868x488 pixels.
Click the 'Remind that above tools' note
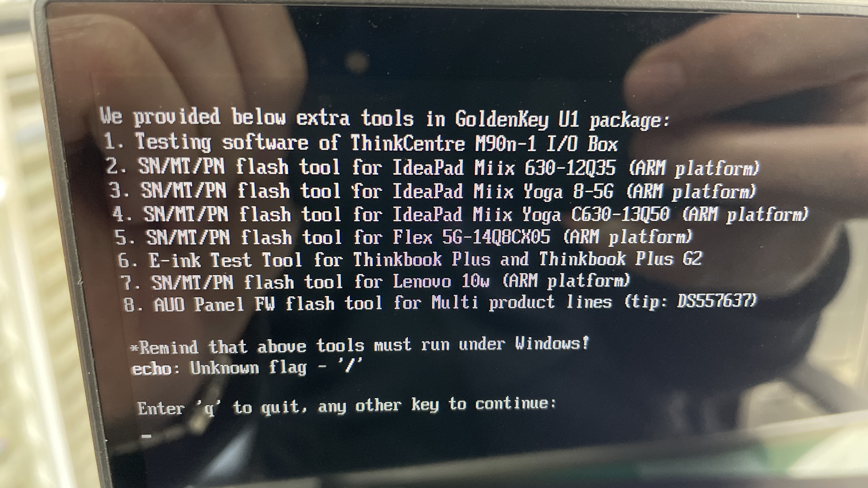point(360,346)
